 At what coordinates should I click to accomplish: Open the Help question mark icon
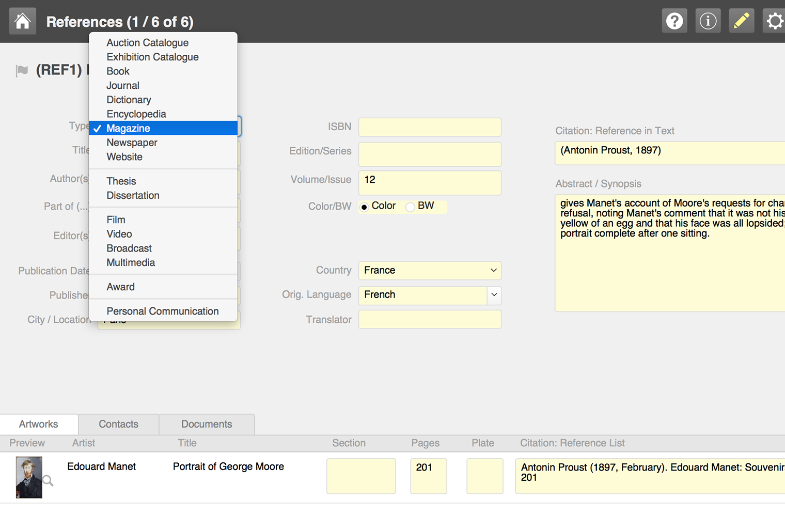pos(674,21)
